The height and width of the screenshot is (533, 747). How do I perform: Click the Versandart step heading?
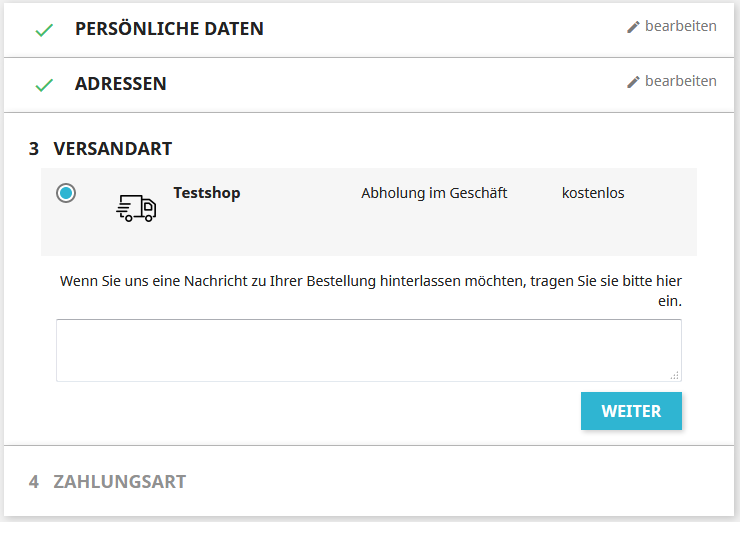pos(112,149)
